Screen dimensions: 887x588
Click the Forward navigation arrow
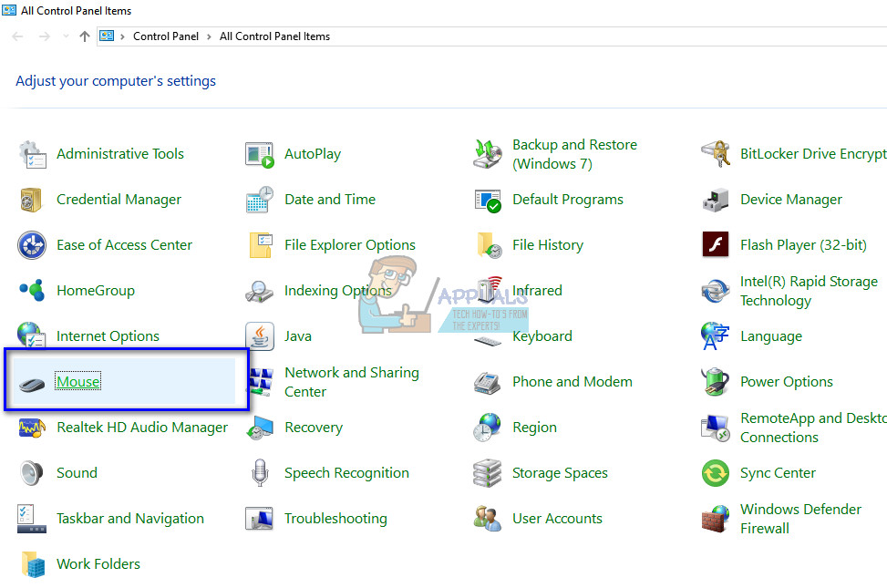44,36
